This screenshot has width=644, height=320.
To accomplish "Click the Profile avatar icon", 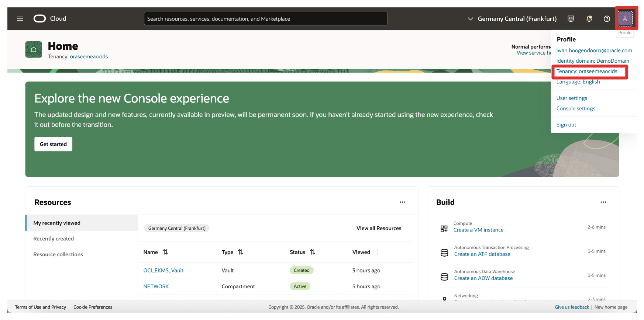I will (625, 18).
